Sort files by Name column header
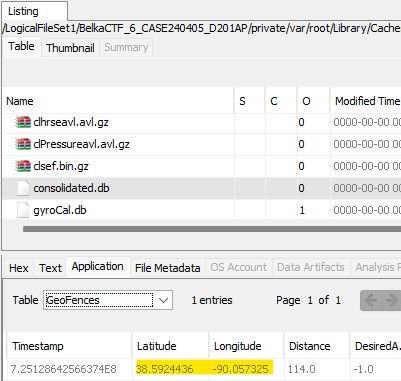Image resolution: width=401 pixels, height=381 pixels. coord(118,101)
